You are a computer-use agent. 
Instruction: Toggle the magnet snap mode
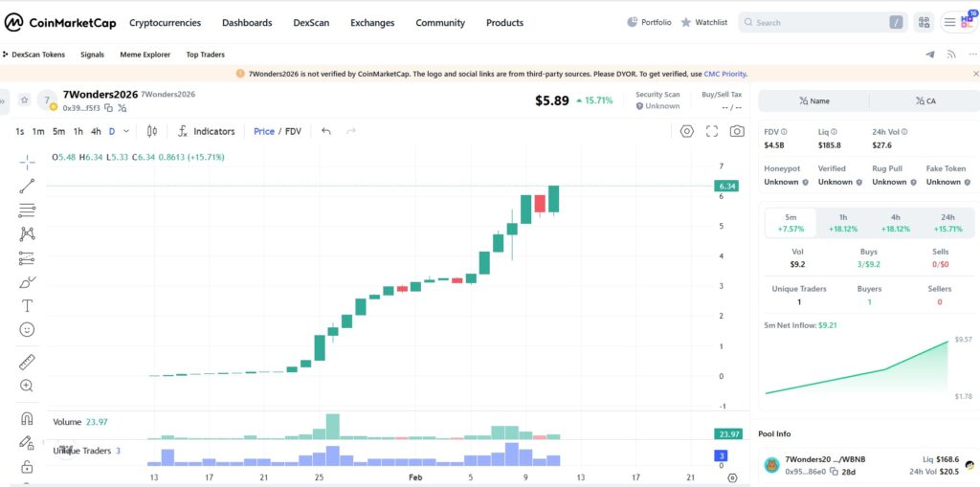tap(27, 419)
